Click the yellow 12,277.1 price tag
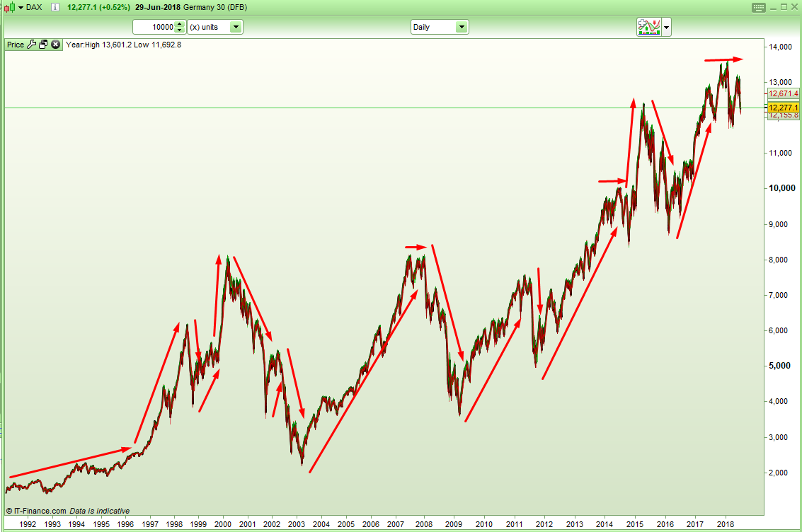 783,108
